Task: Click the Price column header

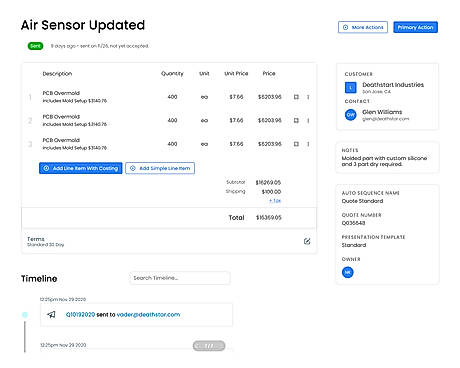Action: (269, 73)
